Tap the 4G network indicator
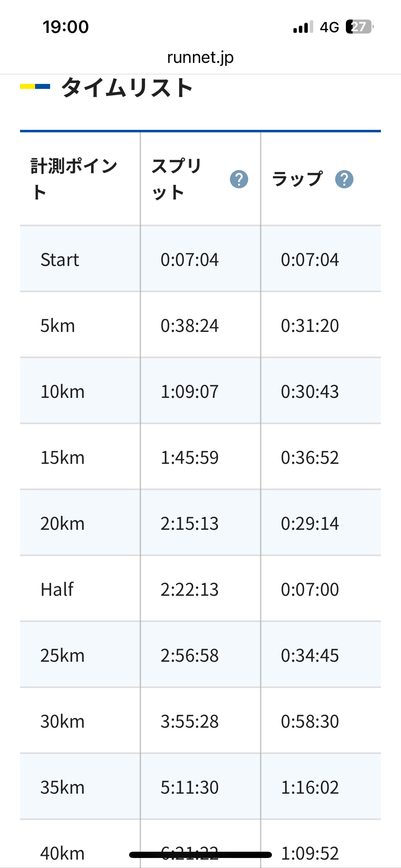 [329, 27]
